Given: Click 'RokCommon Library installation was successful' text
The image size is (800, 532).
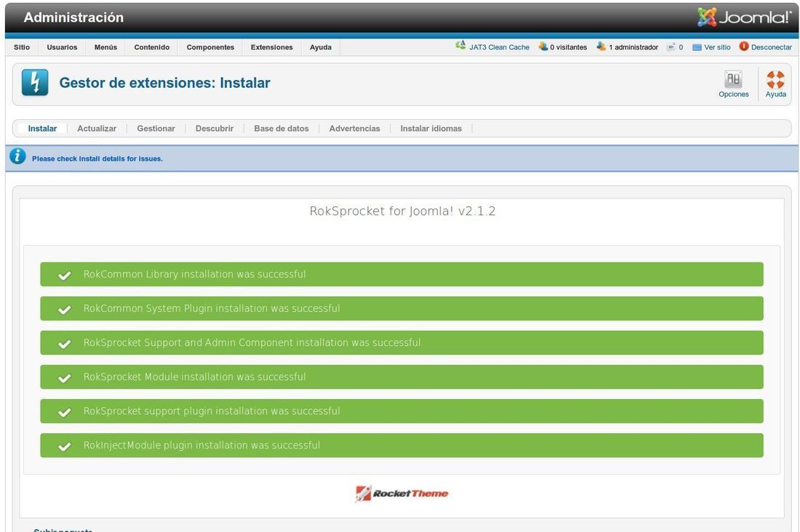Looking at the screenshot, I should 195,275.
